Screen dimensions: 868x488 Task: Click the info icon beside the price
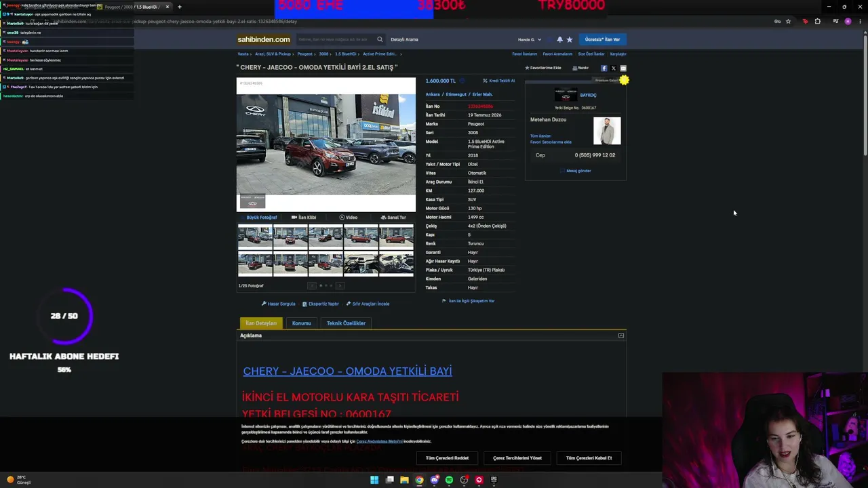click(461, 81)
